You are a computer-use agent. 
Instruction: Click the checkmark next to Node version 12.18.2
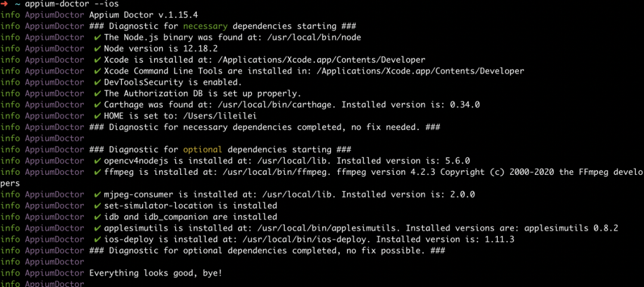[x=97, y=48]
